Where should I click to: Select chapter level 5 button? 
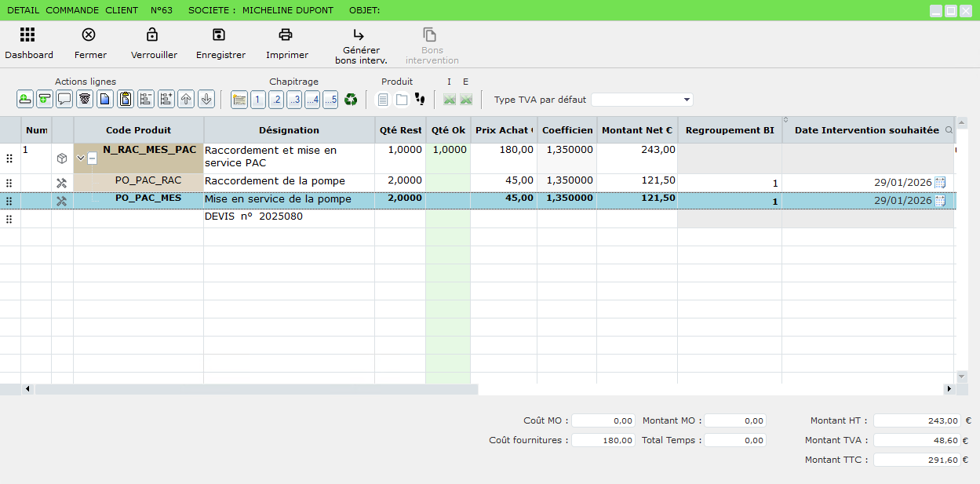[x=330, y=100]
